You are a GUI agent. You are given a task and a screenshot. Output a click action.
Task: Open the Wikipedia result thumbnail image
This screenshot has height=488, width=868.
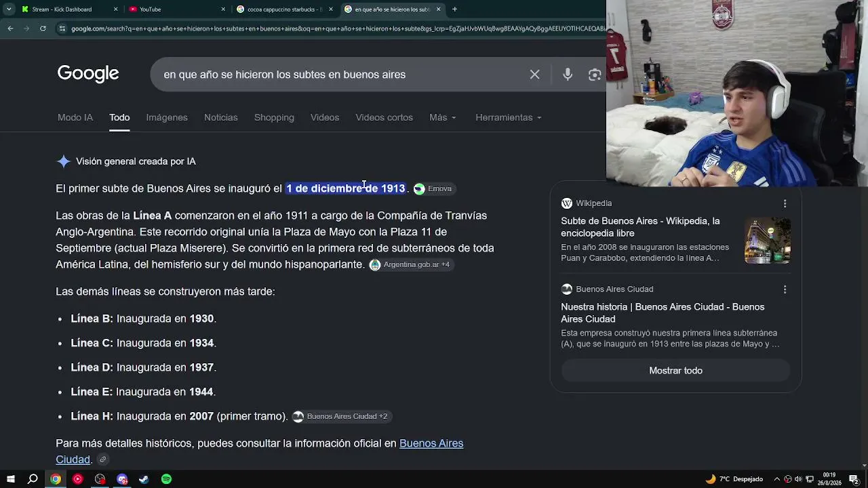768,241
